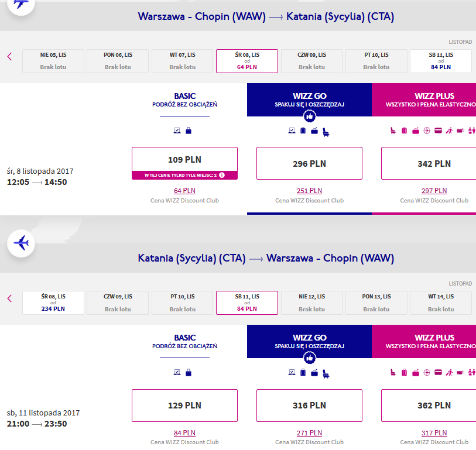Click cabin bag icon under outbound WIZZ GO
This screenshot has width=476, height=450.
point(314,130)
